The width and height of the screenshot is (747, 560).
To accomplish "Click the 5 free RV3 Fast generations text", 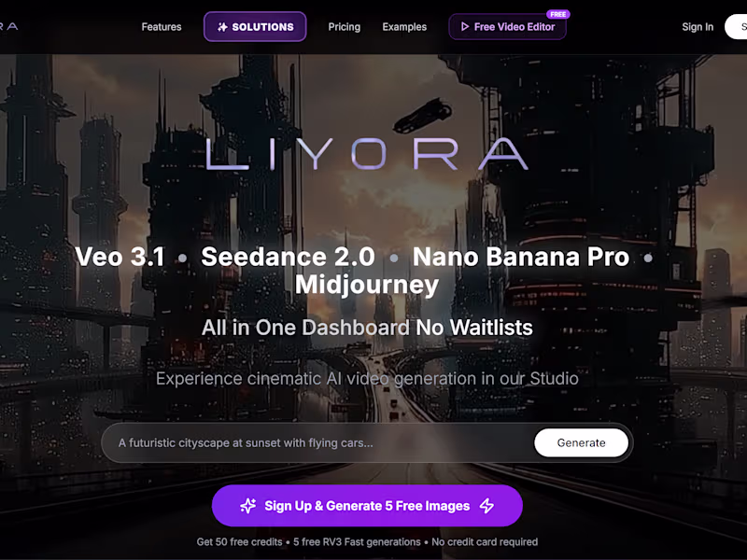I will (x=357, y=542).
